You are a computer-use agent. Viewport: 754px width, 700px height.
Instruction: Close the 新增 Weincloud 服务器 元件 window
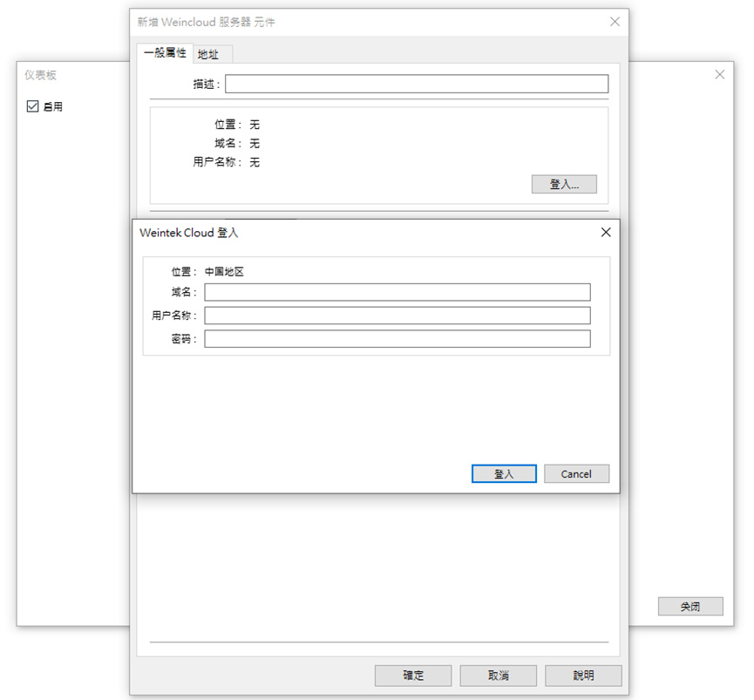(x=615, y=22)
